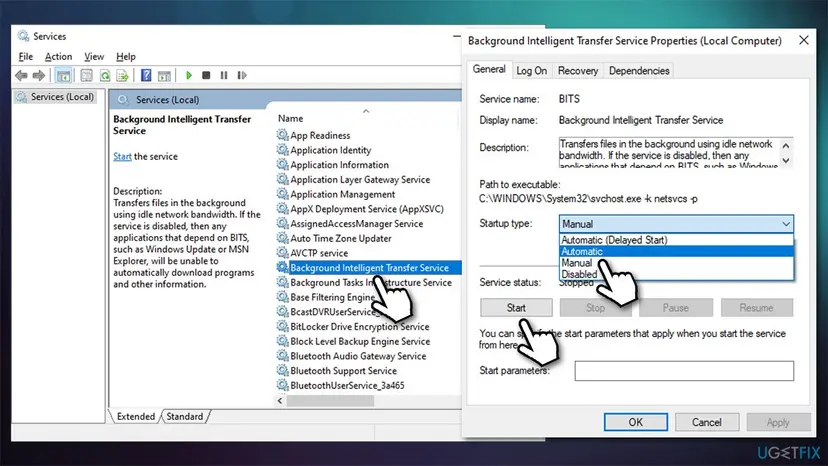Click the Refresh toolbar icon
The image size is (828, 466).
[105, 76]
